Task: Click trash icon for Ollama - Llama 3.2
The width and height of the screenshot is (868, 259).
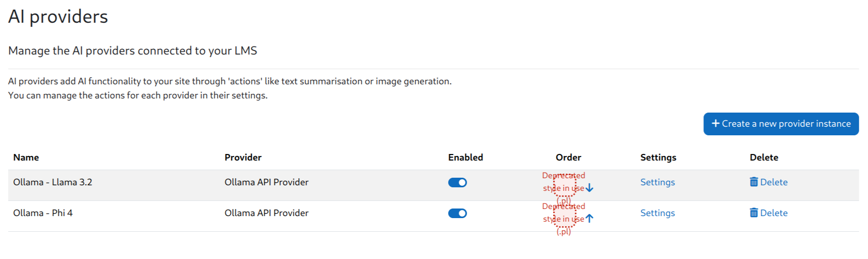Action: tap(754, 182)
